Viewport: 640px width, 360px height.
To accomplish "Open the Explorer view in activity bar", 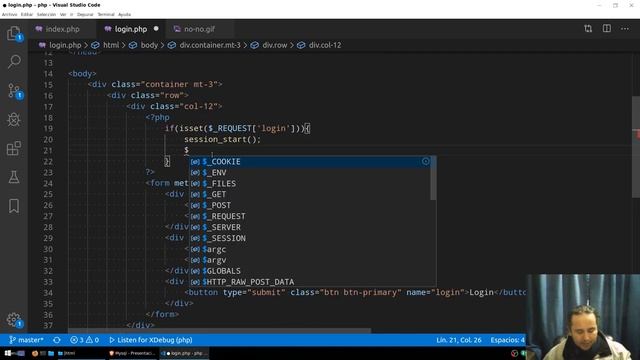I will (x=14, y=33).
